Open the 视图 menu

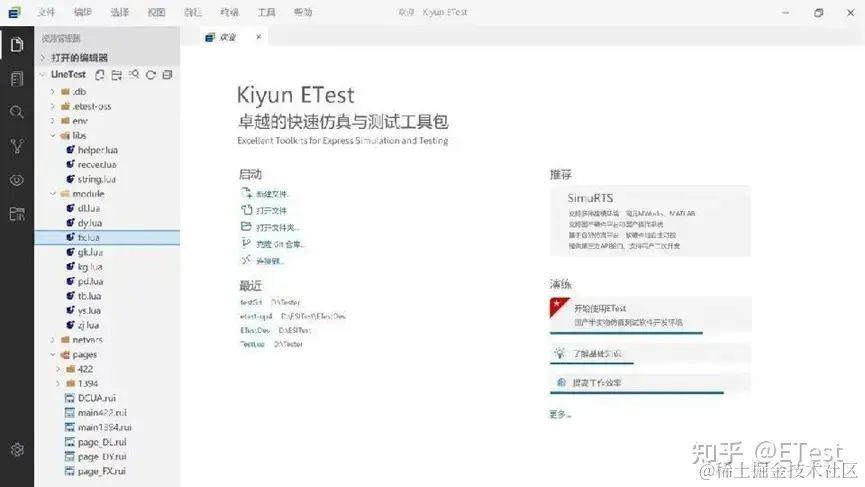(156, 12)
